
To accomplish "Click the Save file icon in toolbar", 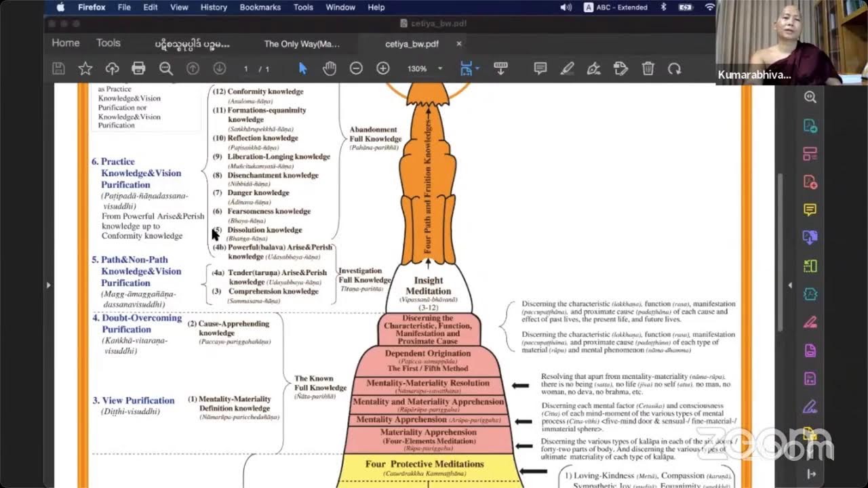I will tap(58, 68).
